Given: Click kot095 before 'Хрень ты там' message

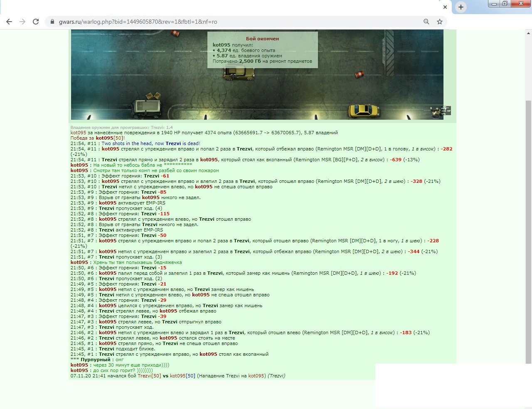Looking at the screenshot, I should point(79,263).
